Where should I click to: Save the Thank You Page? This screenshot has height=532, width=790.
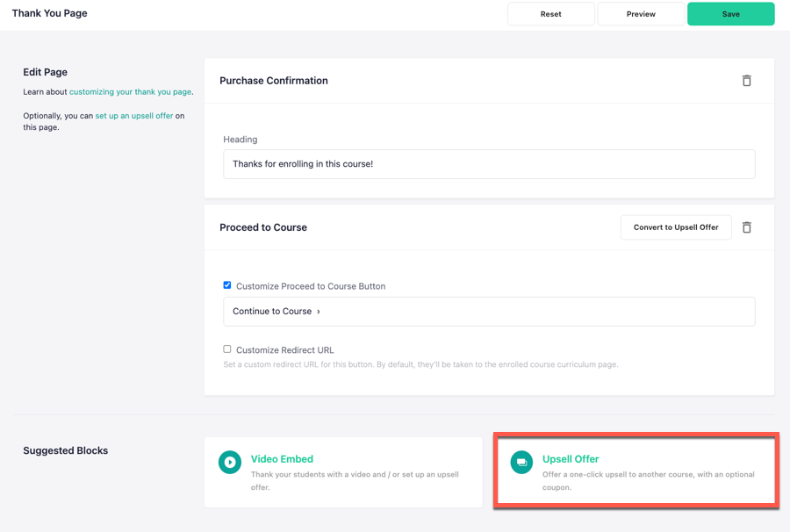730,14
